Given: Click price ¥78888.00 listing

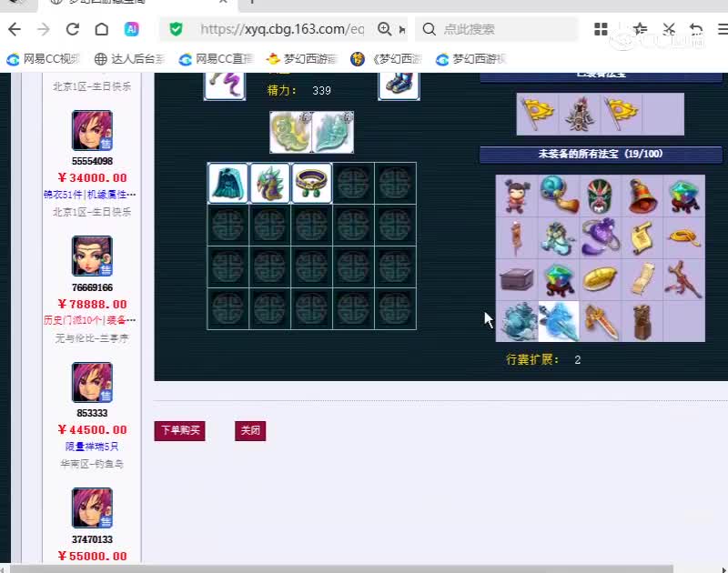Looking at the screenshot, I should click(x=93, y=304).
